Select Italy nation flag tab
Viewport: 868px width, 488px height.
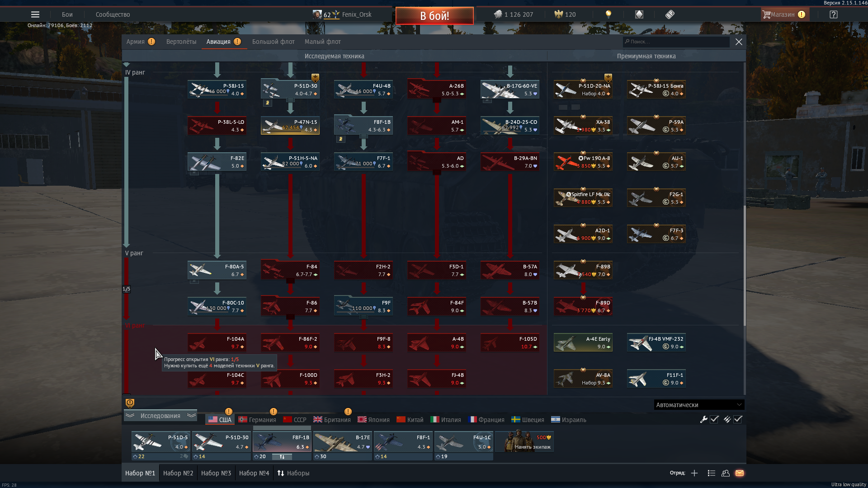(446, 420)
